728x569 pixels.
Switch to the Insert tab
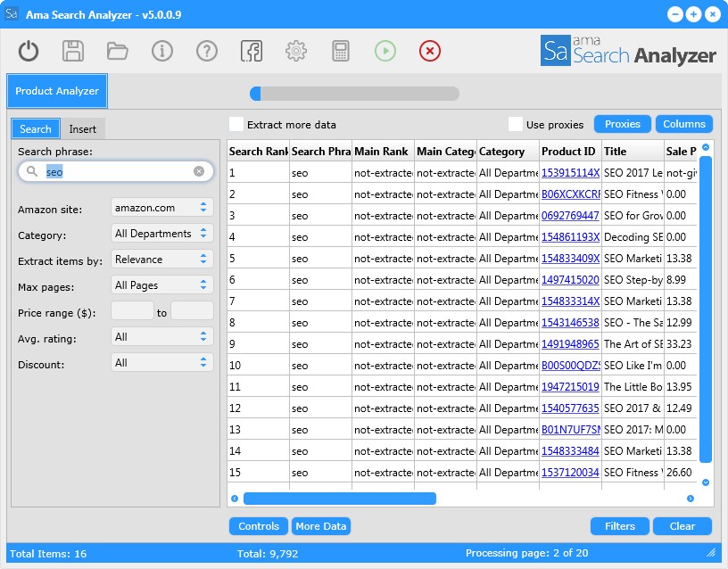[83, 129]
